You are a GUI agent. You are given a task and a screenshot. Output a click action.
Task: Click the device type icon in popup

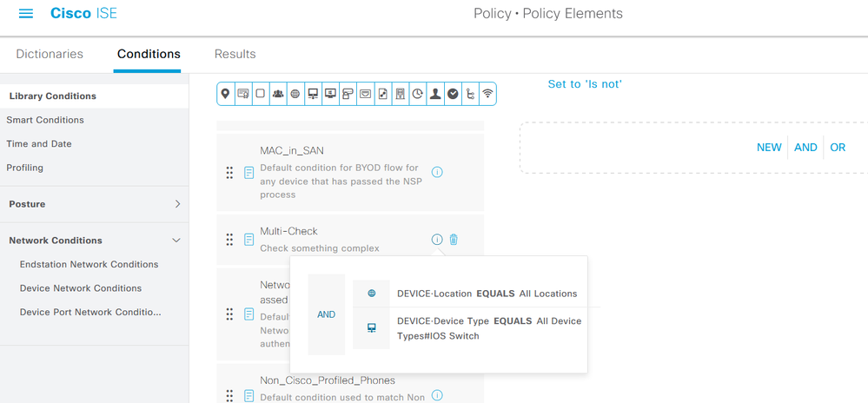click(372, 328)
